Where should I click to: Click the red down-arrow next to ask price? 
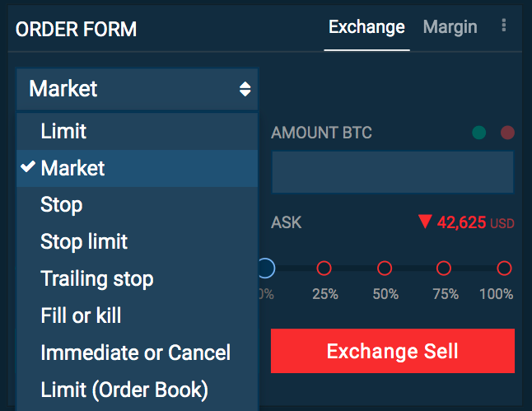click(425, 222)
